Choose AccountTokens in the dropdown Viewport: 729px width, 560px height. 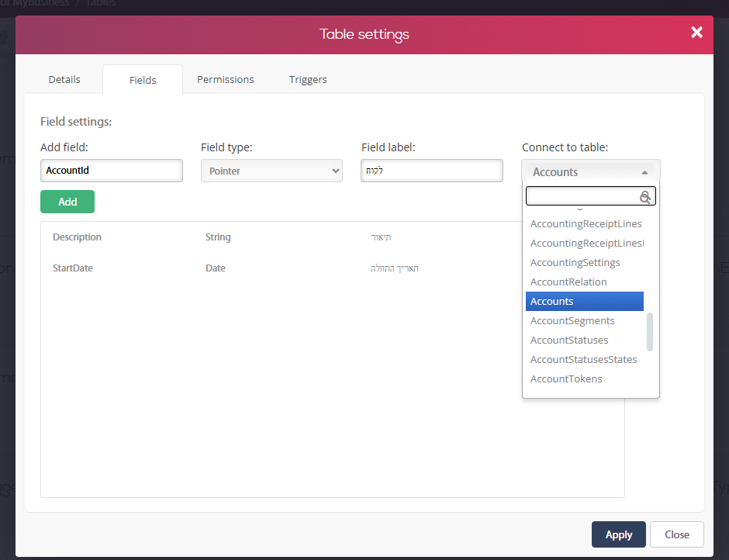point(585,379)
